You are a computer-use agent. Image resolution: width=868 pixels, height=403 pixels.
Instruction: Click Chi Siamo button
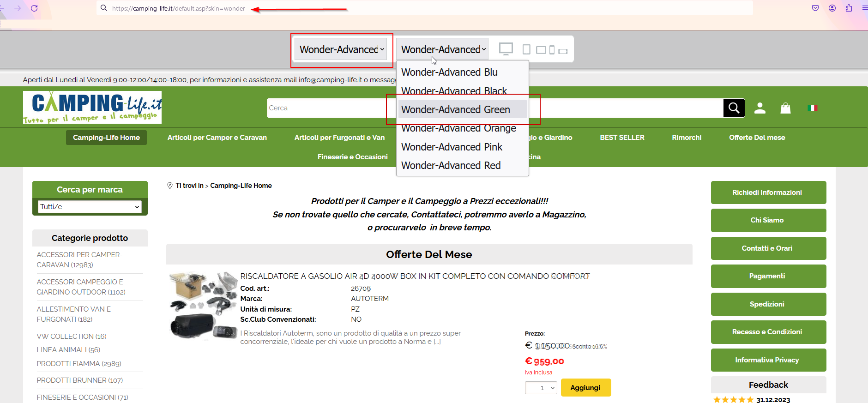[x=768, y=220]
